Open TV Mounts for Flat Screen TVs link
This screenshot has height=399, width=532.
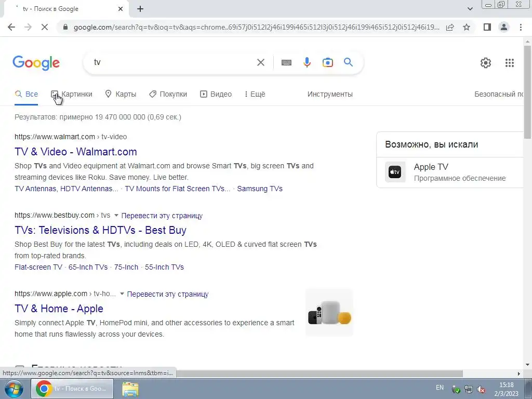(178, 189)
